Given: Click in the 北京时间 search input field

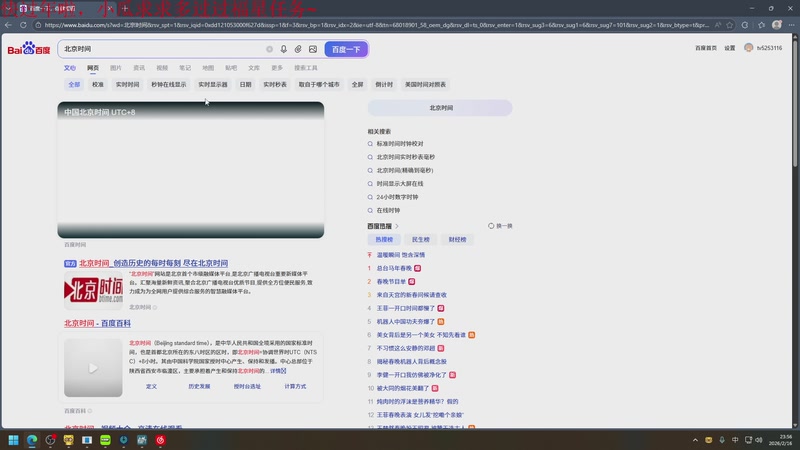Looking at the screenshot, I should pos(161,49).
